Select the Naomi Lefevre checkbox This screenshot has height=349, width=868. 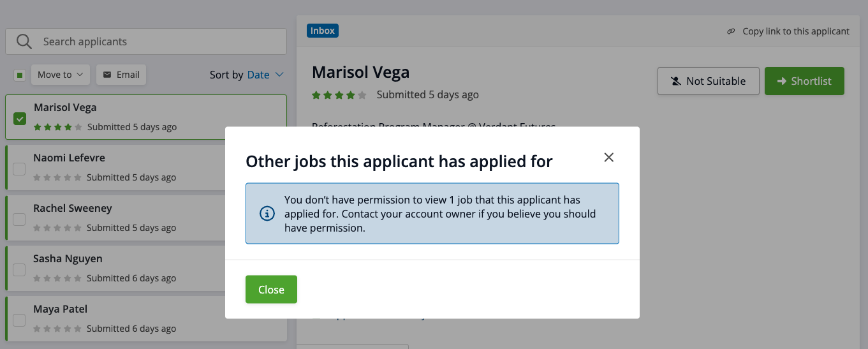pyautogui.click(x=19, y=168)
